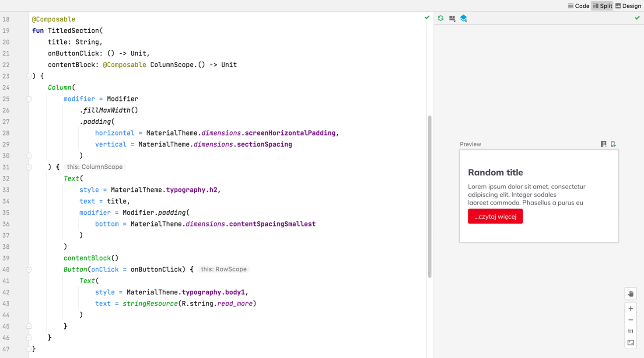Click the 'contentBlock()' call on line 39
The image size is (644, 358).
[91, 258]
